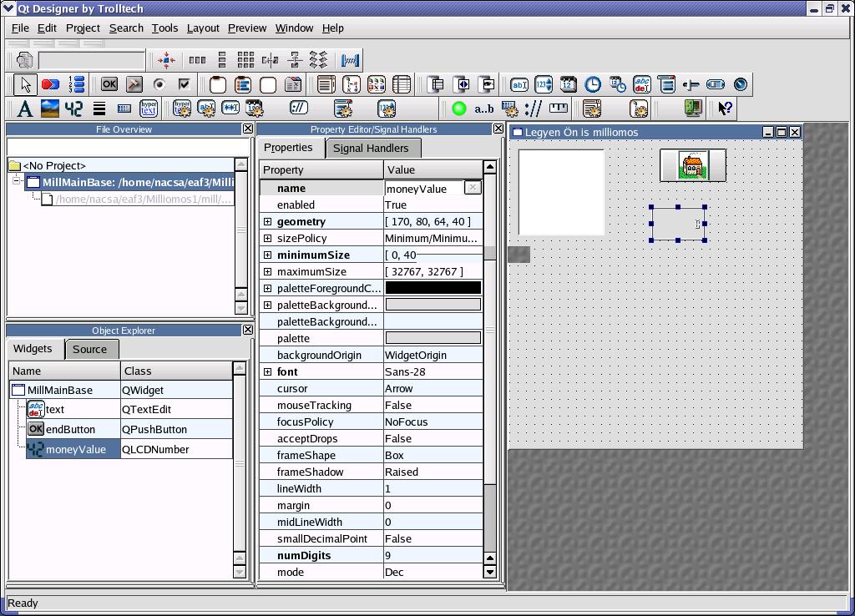Pick the green LED widget tool
The image size is (855, 616).
click(459, 109)
